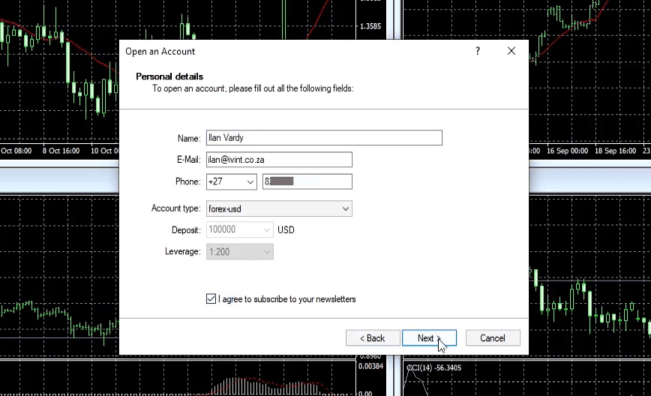Click the Open an Account title bar
651x396 pixels.
[291, 51]
